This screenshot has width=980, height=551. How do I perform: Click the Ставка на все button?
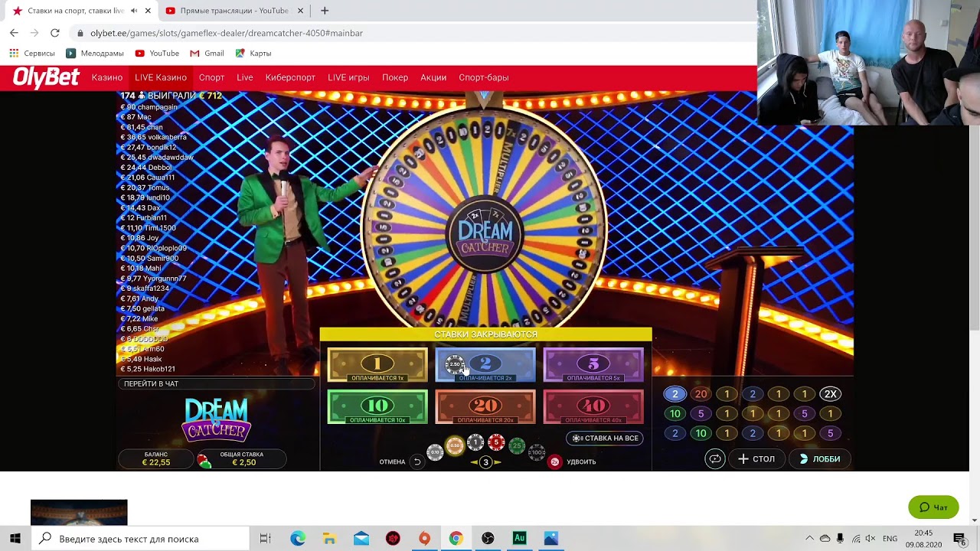pos(605,439)
